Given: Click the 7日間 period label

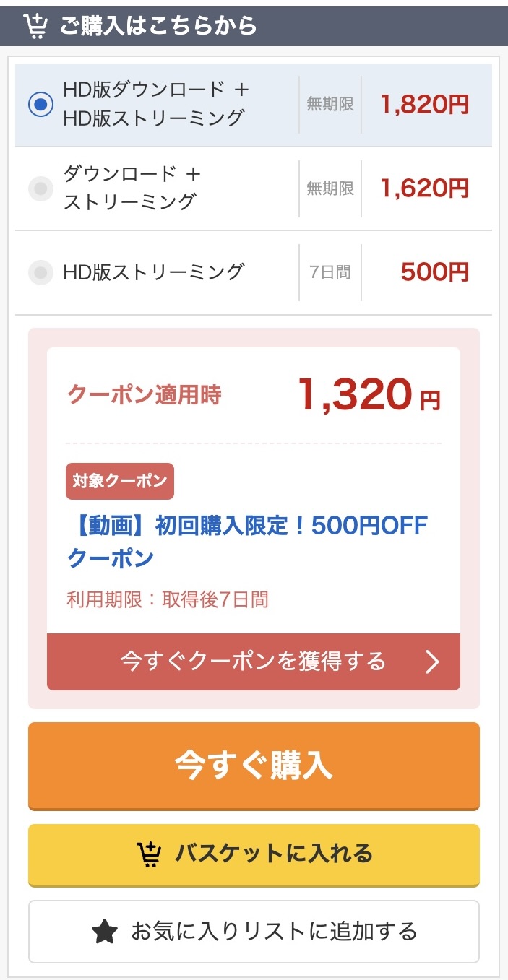Looking at the screenshot, I should coord(330,272).
